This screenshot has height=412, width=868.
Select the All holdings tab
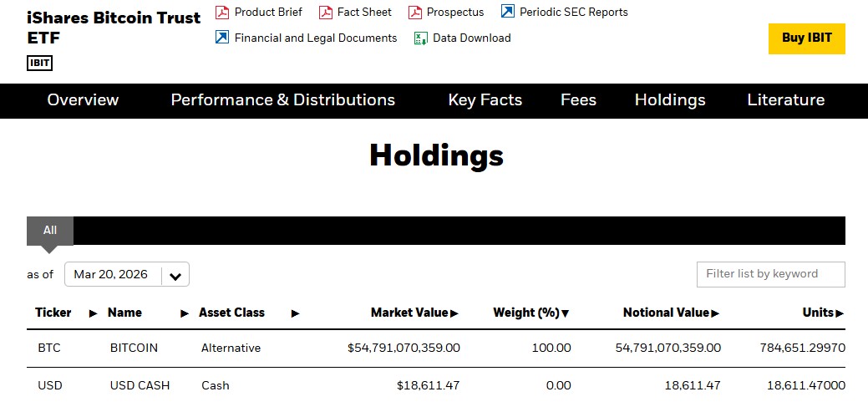[50, 231]
